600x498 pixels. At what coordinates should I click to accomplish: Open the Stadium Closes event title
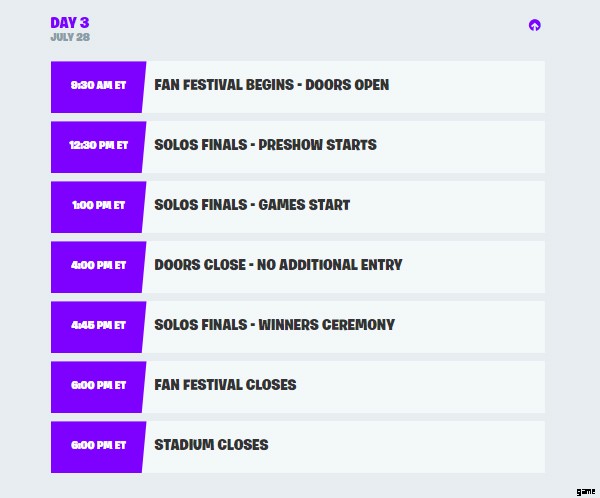(211, 445)
